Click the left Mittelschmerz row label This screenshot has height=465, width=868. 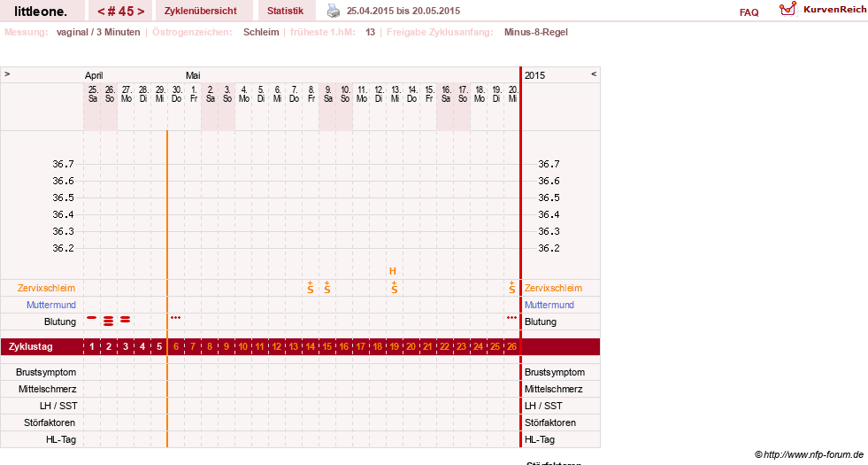(47, 389)
